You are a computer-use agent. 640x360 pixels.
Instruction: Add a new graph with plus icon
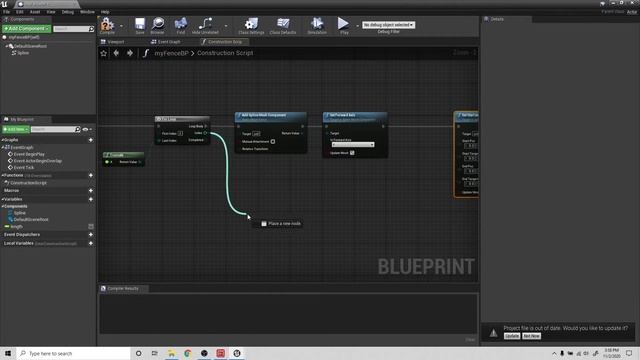pos(91,140)
